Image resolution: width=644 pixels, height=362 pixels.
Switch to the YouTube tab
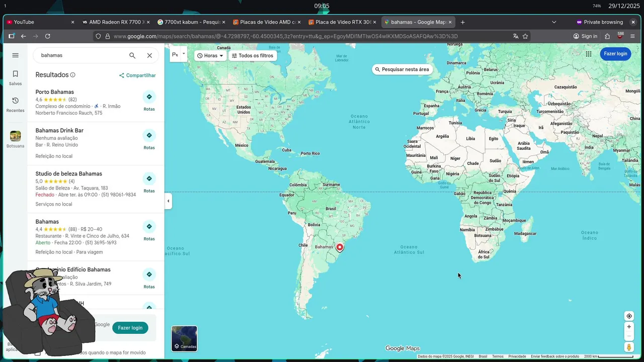tap(40, 22)
